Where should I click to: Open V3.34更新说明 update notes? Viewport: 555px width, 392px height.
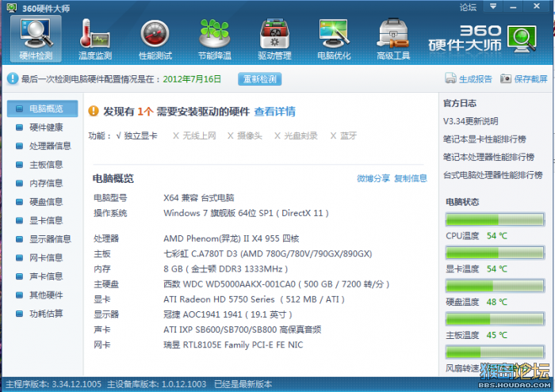pyautogui.click(x=470, y=121)
